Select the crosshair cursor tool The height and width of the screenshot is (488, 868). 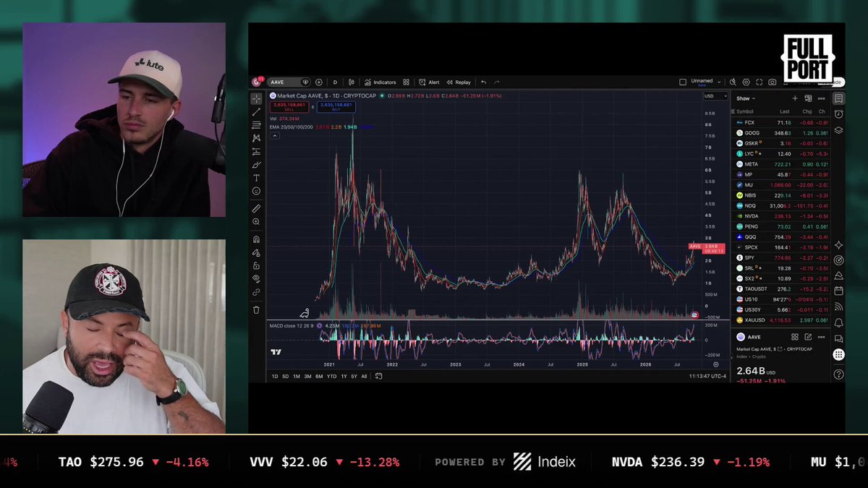pyautogui.click(x=256, y=98)
